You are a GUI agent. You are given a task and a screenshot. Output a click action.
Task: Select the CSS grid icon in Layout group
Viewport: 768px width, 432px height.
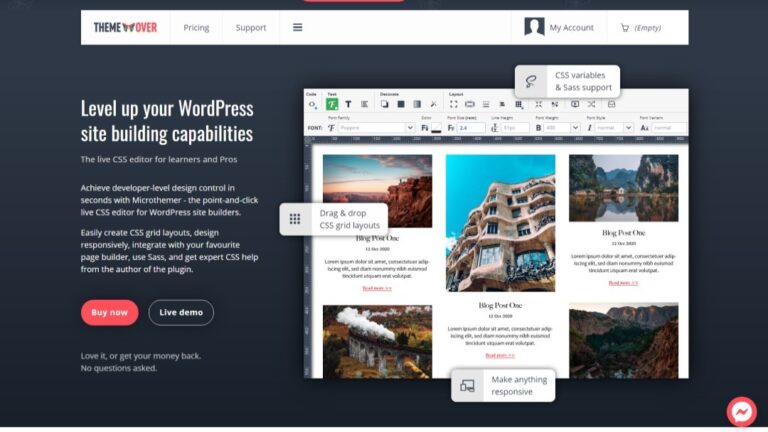pos(519,104)
